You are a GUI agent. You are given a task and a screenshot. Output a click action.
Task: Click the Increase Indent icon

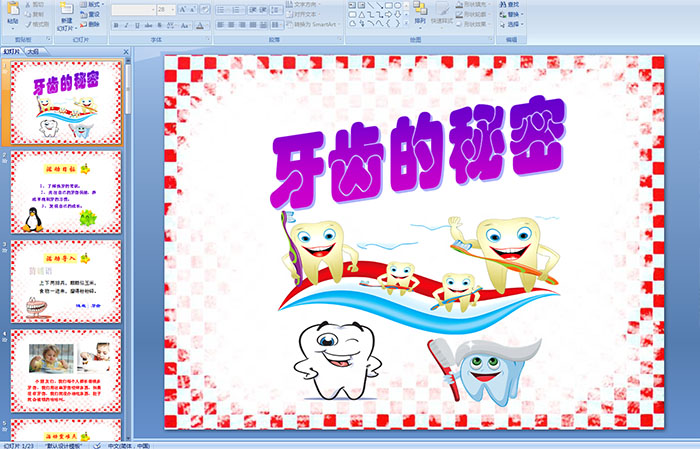263,10
